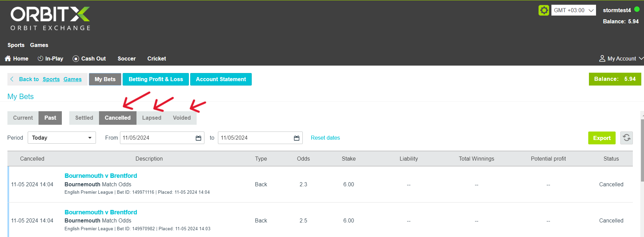Screen dimensions: 644x237
Task: Click the In-Play clock icon
Action: click(x=41, y=58)
